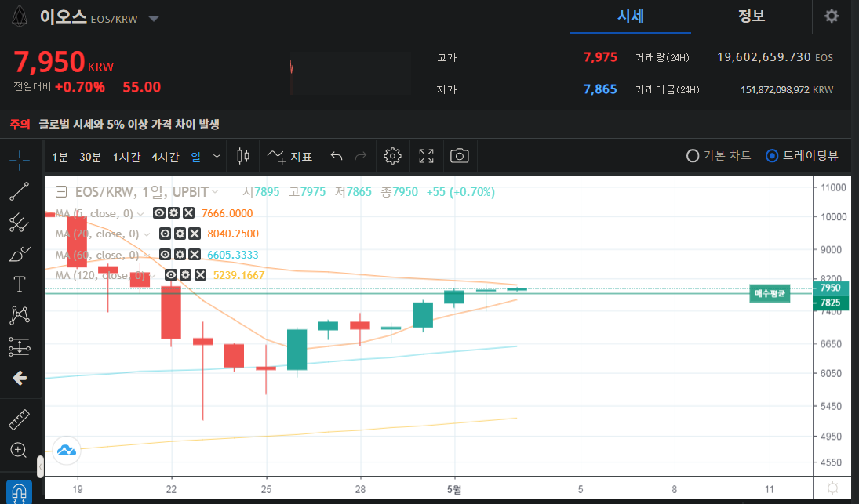Open the indicators (지표) menu
859x504 pixels.
pyautogui.click(x=289, y=157)
